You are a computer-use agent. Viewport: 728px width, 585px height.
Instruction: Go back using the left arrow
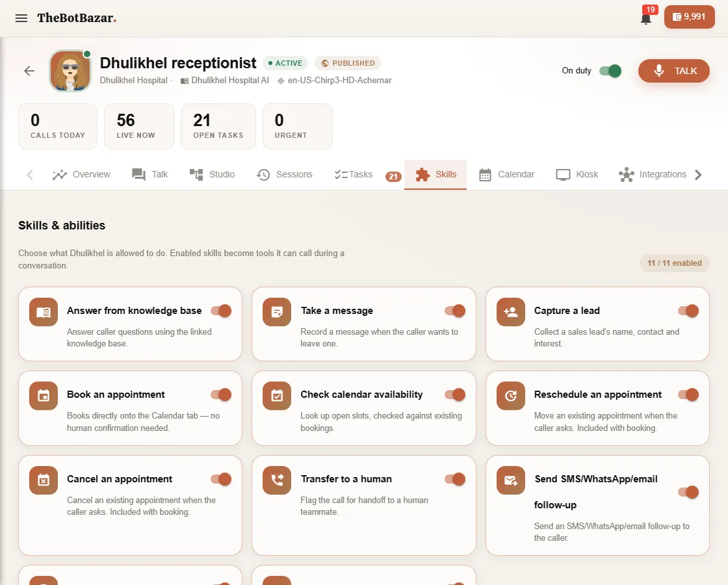[x=29, y=71]
